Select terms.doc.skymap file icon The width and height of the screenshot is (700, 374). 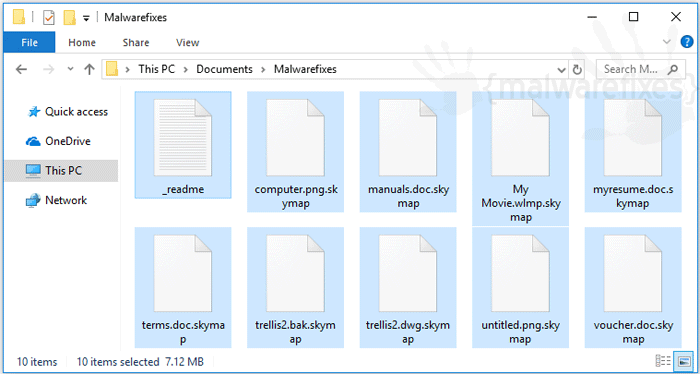[x=183, y=273]
